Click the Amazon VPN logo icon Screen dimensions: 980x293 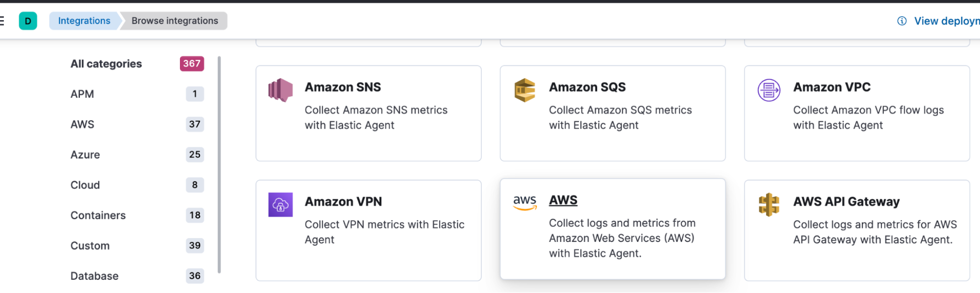pyautogui.click(x=280, y=205)
